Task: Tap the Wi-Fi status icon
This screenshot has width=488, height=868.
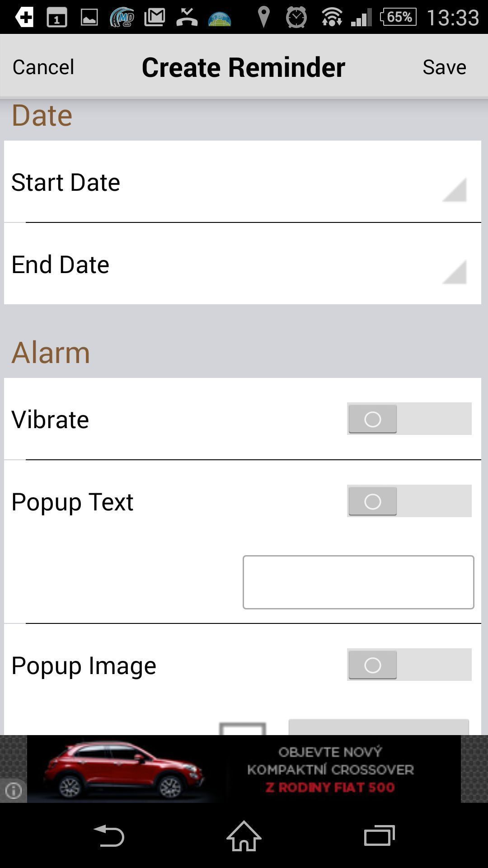Action: pos(332,18)
